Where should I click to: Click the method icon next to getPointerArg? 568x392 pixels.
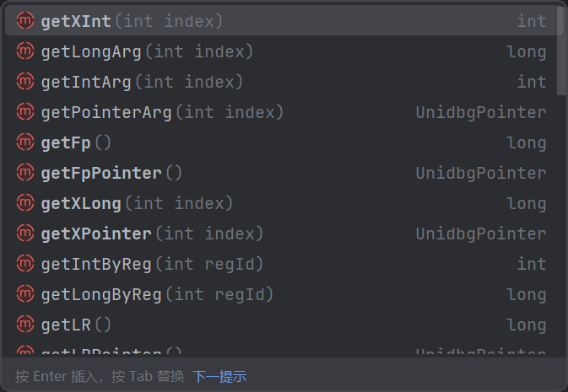(x=25, y=112)
